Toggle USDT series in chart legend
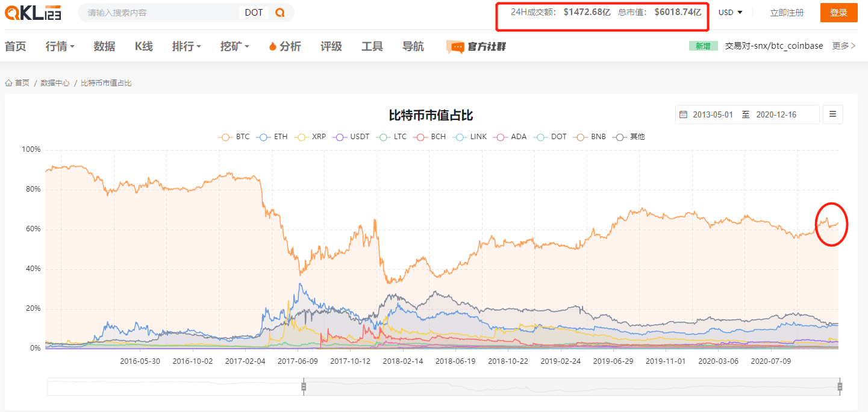 [x=351, y=137]
